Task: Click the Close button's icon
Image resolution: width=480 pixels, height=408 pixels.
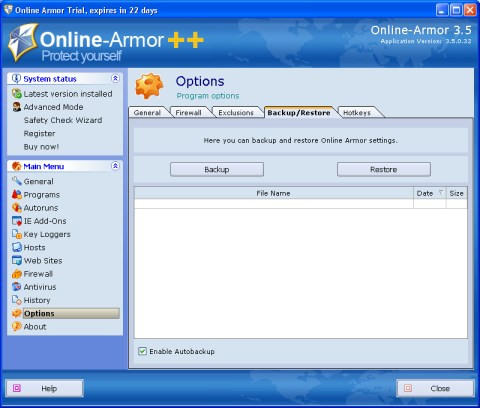Action: (x=408, y=388)
